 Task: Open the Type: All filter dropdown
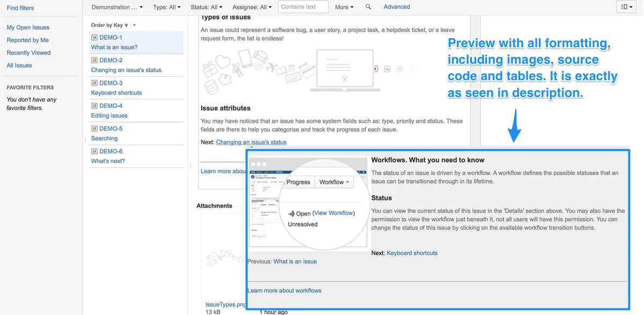[166, 7]
